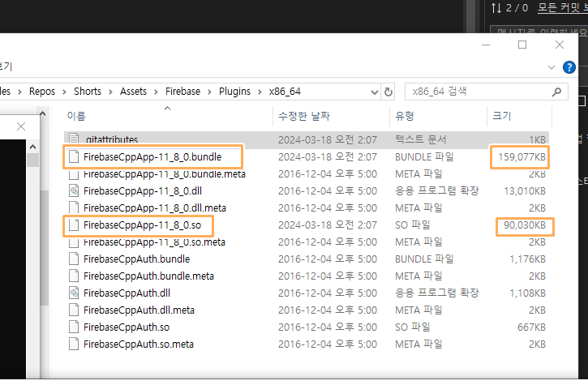Select FirebaseCppAuth.bundle.meta file icon
The height and width of the screenshot is (385, 588).
click(x=74, y=276)
